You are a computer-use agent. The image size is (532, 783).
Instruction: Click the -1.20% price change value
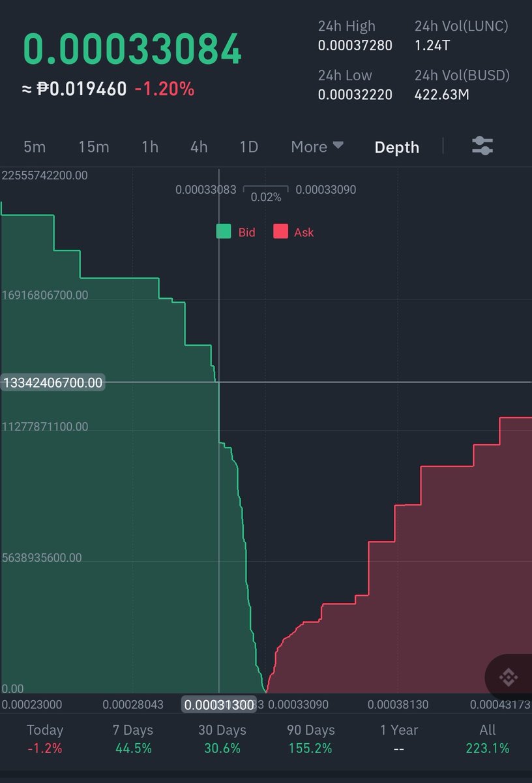[x=164, y=89]
